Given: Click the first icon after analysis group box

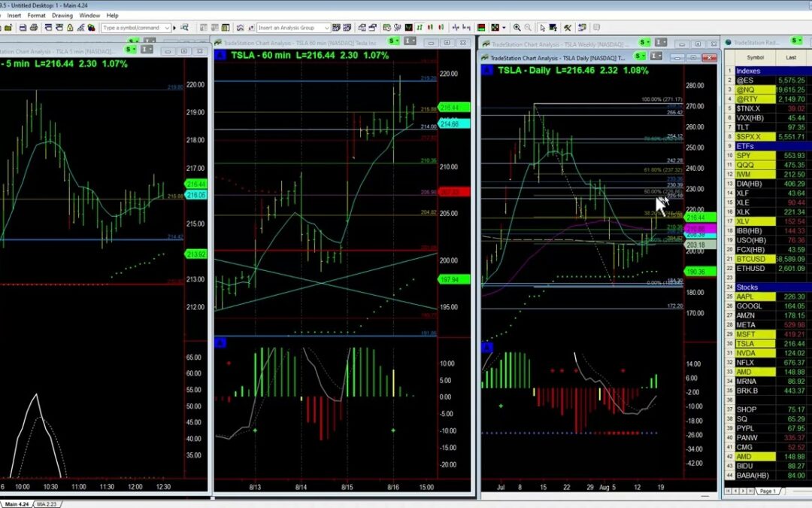Looking at the screenshot, I should [x=336, y=28].
